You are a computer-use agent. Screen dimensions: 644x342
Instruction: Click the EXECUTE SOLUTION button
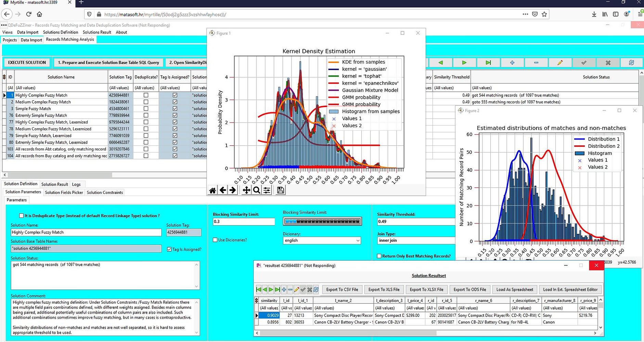(27, 63)
